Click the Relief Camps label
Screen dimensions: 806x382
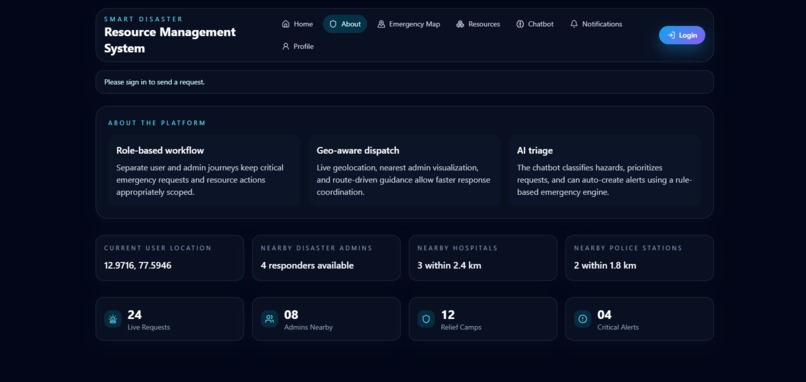click(461, 328)
